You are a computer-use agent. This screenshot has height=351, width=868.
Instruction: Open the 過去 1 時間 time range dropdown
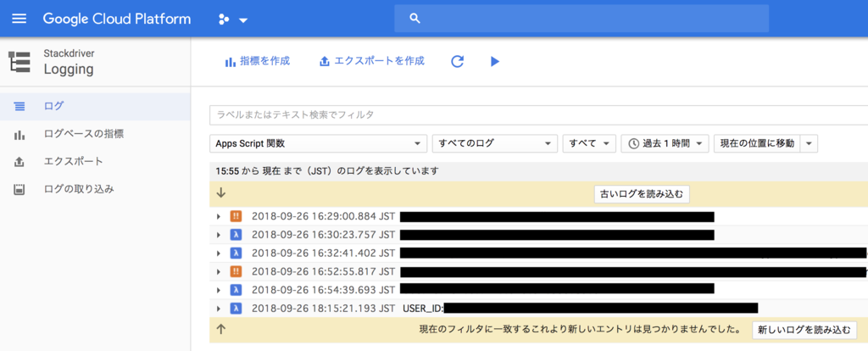click(x=665, y=143)
